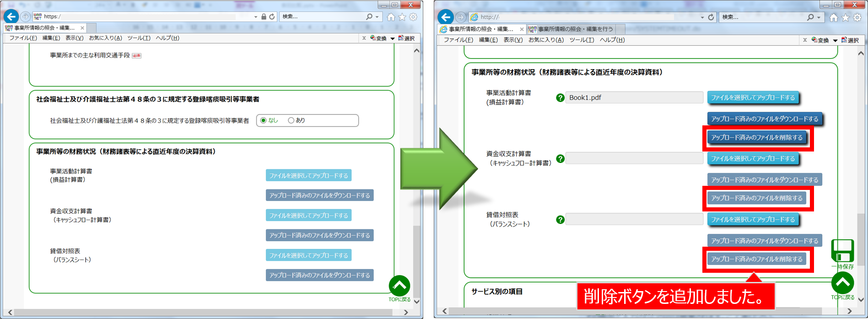
Task: Close toolbar X in left browser
Action: coord(364,38)
